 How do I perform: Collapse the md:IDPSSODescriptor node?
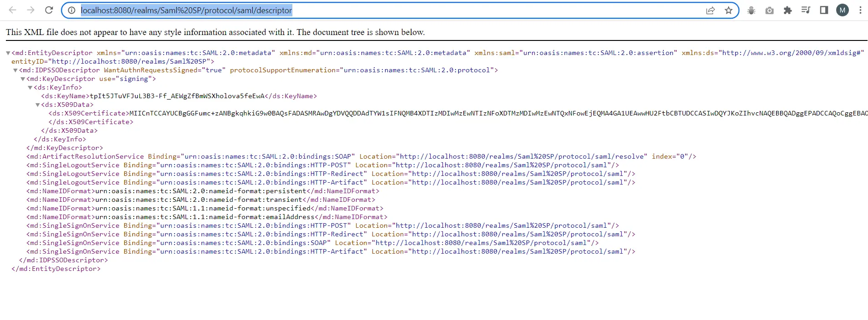(x=15, y=70)
